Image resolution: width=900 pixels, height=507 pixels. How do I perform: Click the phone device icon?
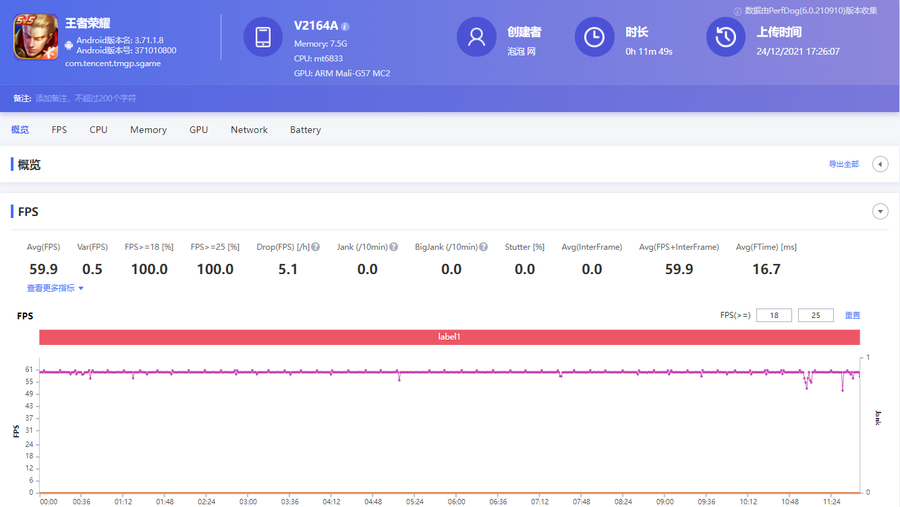pyautogui.click(x=263, y=37)
